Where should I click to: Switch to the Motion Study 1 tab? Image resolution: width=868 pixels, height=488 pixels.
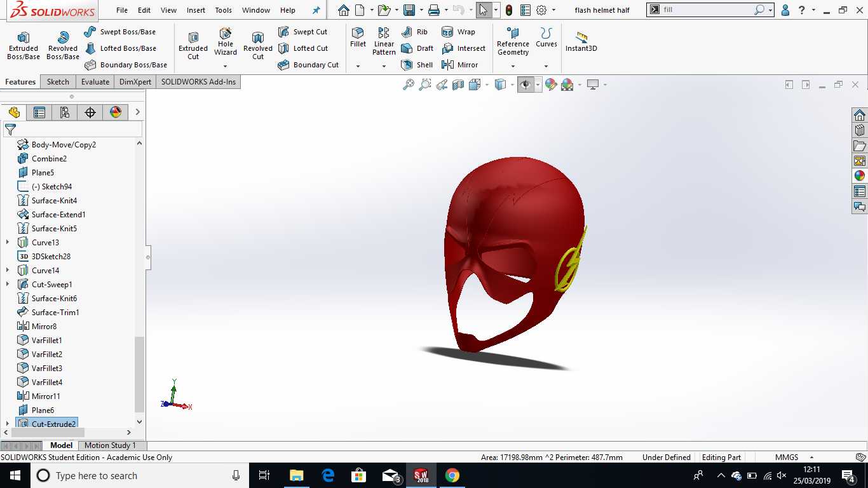pyautogui.click(x=110, y=445)
